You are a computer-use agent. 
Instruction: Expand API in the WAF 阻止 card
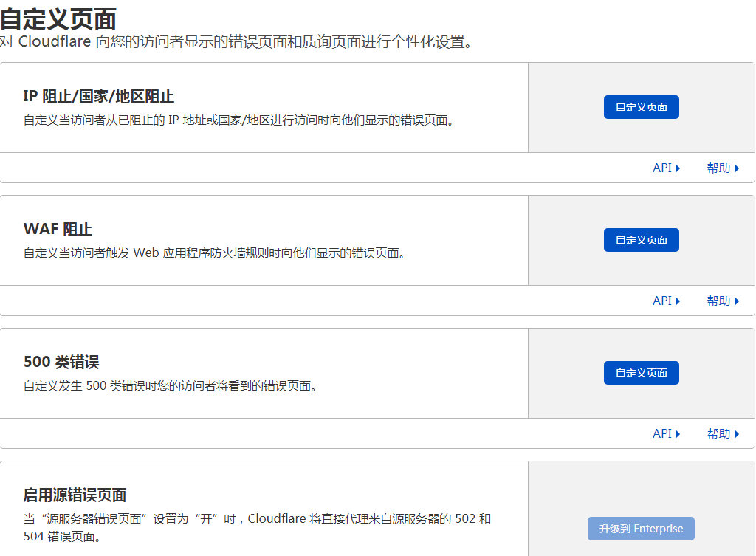click(666, 301)
